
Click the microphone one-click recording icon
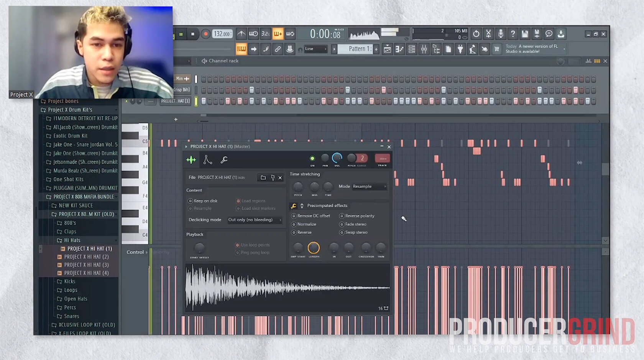[501, 34]
